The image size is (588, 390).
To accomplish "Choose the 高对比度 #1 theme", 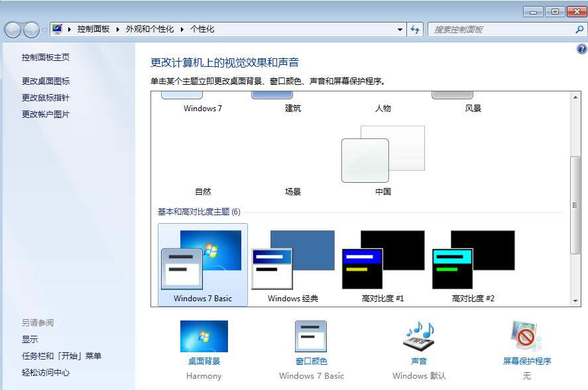I will click(x=383, y=264).
